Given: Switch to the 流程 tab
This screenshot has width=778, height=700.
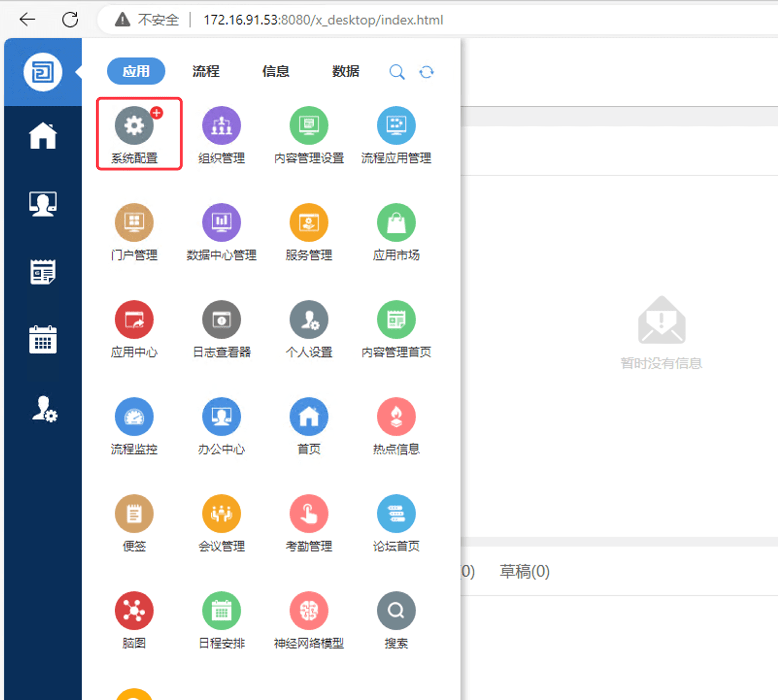Looking at the screenshot, I should [x=206, y=71].
